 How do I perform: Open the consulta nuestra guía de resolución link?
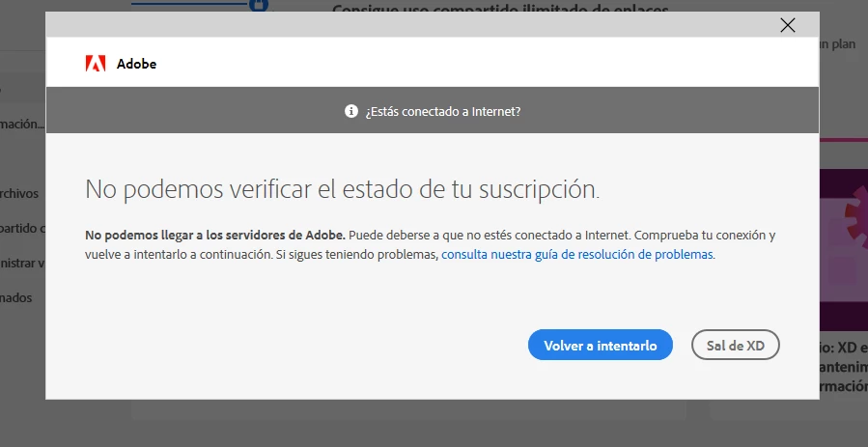pos(576,255)
